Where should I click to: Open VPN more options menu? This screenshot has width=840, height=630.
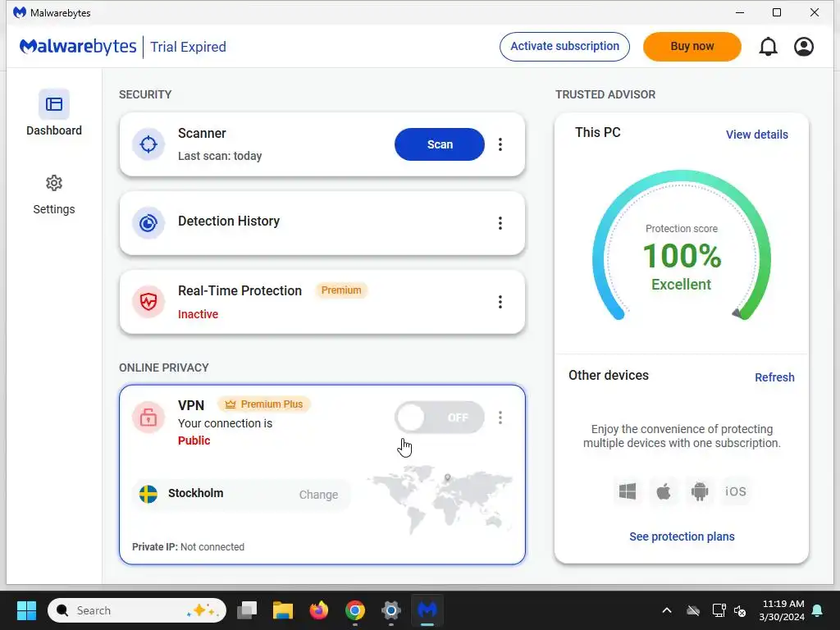tap(500, 418)
